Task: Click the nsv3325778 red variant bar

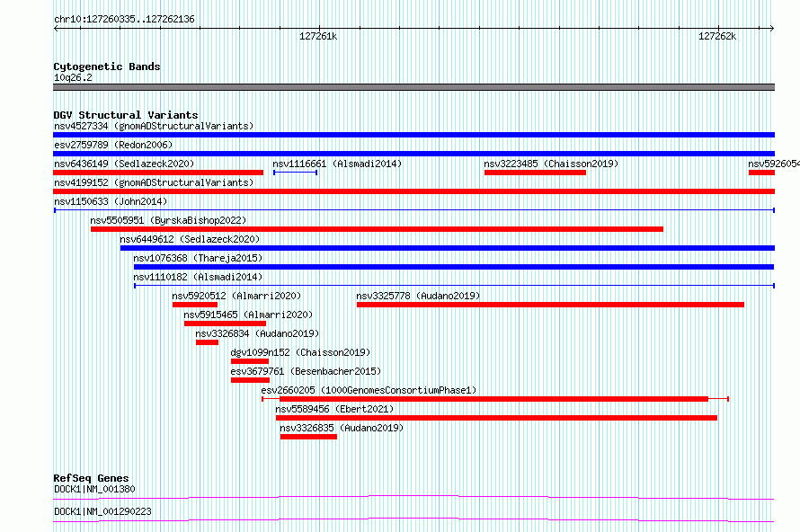Action: point(550,305)
